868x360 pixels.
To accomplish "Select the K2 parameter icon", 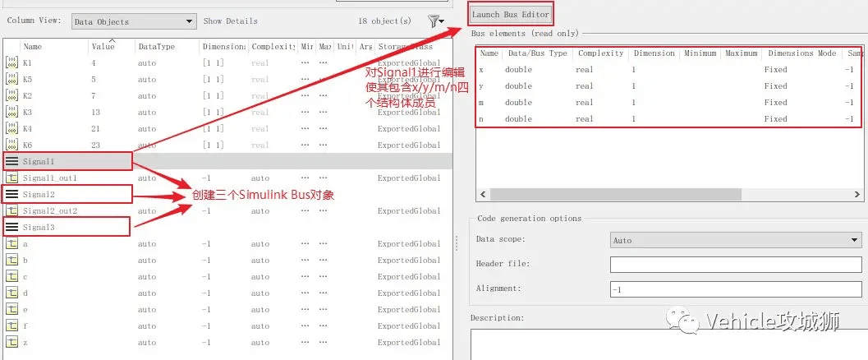I will [11, 95].
